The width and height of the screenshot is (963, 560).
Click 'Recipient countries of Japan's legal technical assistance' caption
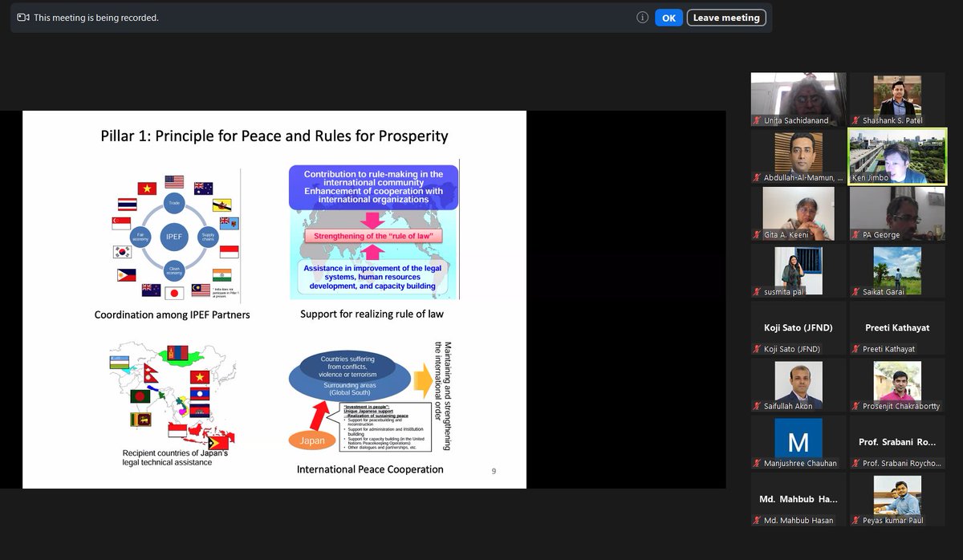tap(175, 457)
